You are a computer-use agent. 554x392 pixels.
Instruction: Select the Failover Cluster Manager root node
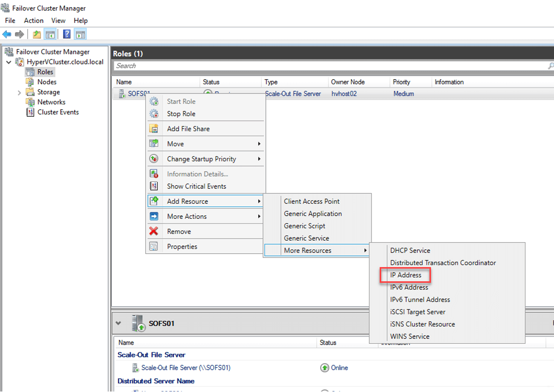coord(53,52)
